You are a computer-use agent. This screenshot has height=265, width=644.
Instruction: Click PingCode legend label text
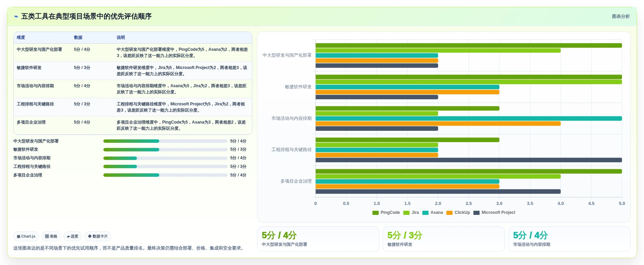coord(390,213)
